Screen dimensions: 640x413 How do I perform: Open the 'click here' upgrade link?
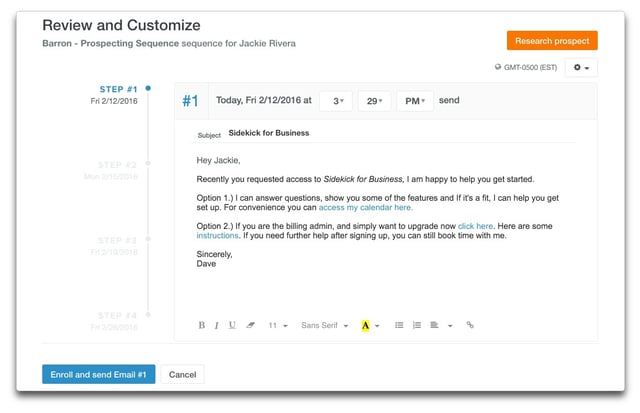click(475, 226)
